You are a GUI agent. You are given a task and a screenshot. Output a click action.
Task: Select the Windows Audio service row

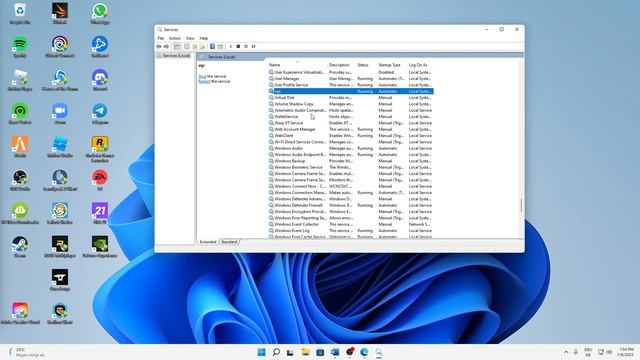(x=351, y=148)
